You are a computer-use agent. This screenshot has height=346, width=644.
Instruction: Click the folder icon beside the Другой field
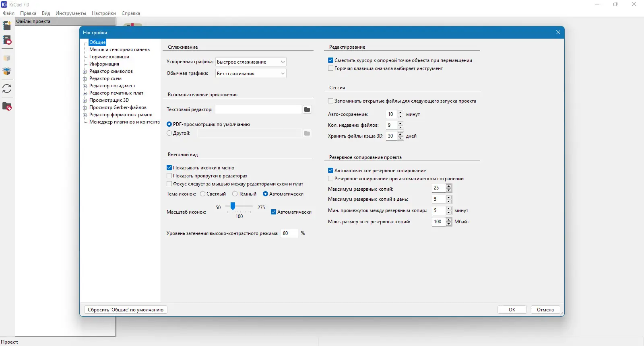(307, 133)
